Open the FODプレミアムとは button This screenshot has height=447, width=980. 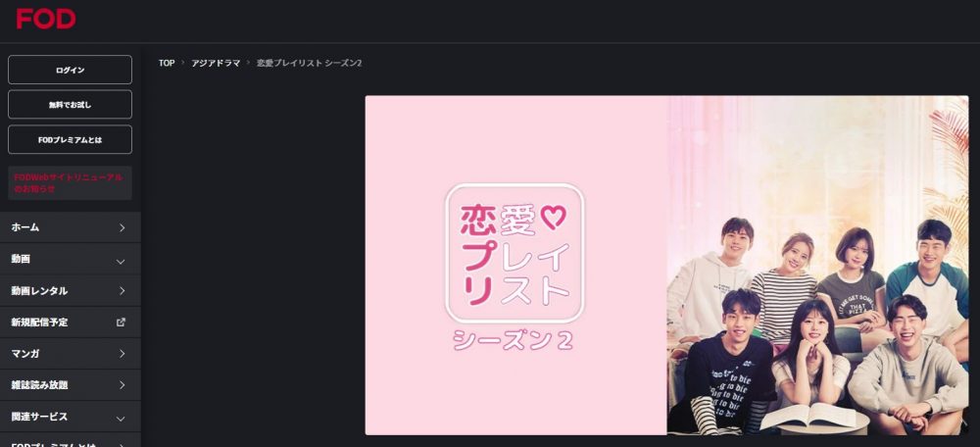[70, 139]
